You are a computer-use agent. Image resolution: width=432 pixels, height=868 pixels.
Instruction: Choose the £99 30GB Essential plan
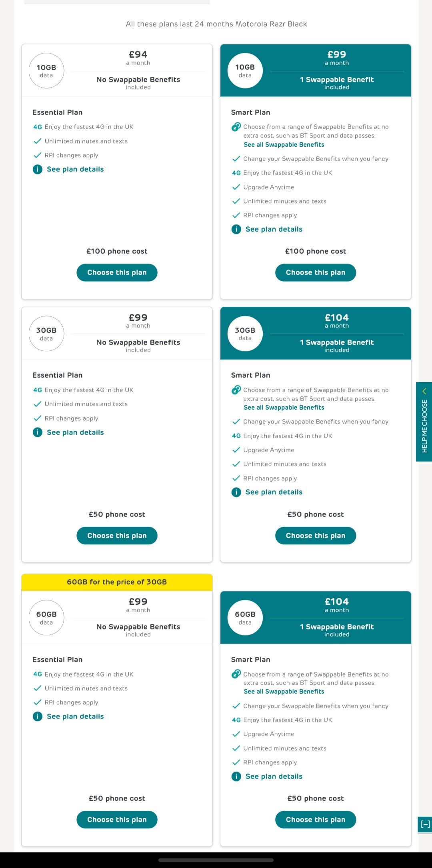[x=117, y=536]
